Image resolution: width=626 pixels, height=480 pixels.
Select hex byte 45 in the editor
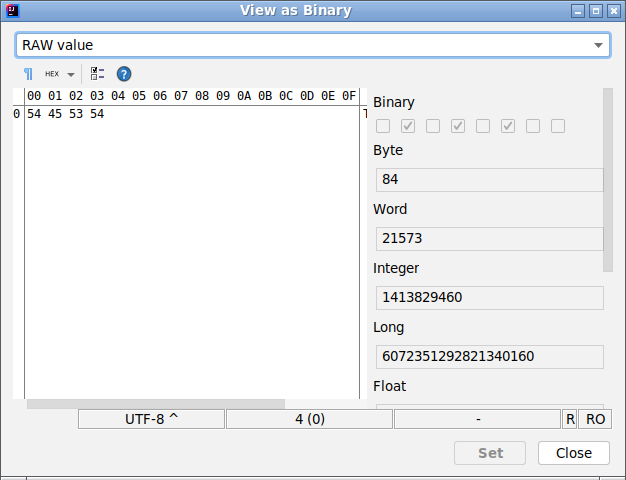(55, 114)
